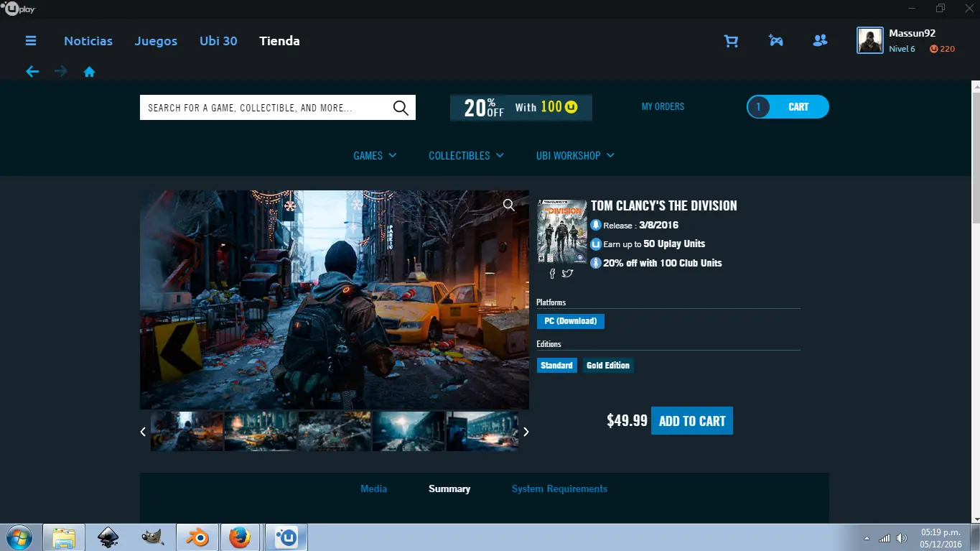Switch to System Requirements tab

[559, 489]
